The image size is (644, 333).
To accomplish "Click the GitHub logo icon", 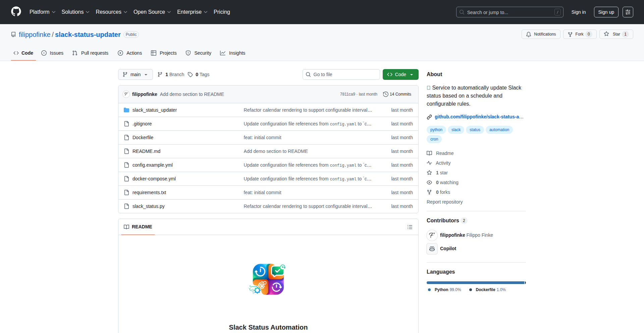I will (16, 12).
